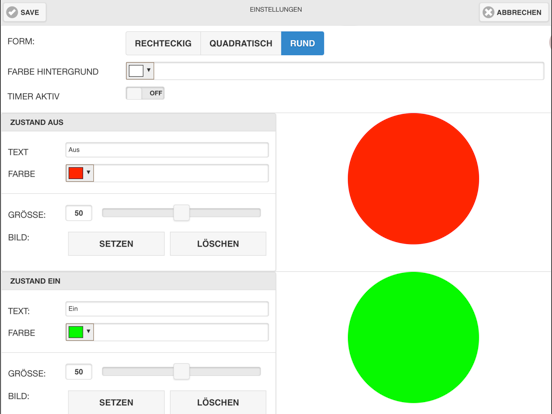552x414 pixels.
Task: Select the Rund form option
Action: [x=302, y=43]
